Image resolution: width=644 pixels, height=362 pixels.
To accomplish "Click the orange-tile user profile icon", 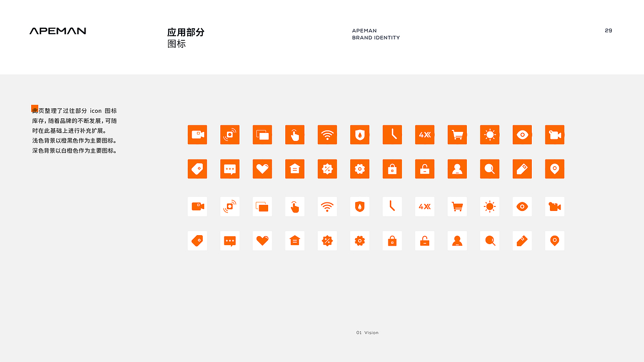I will [457, 169].
